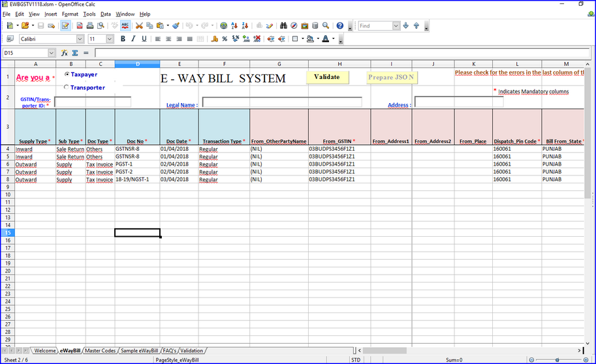Select the Cut scissors icon
Viewport: 596px width, 364px height.
[x=139, y=25]
